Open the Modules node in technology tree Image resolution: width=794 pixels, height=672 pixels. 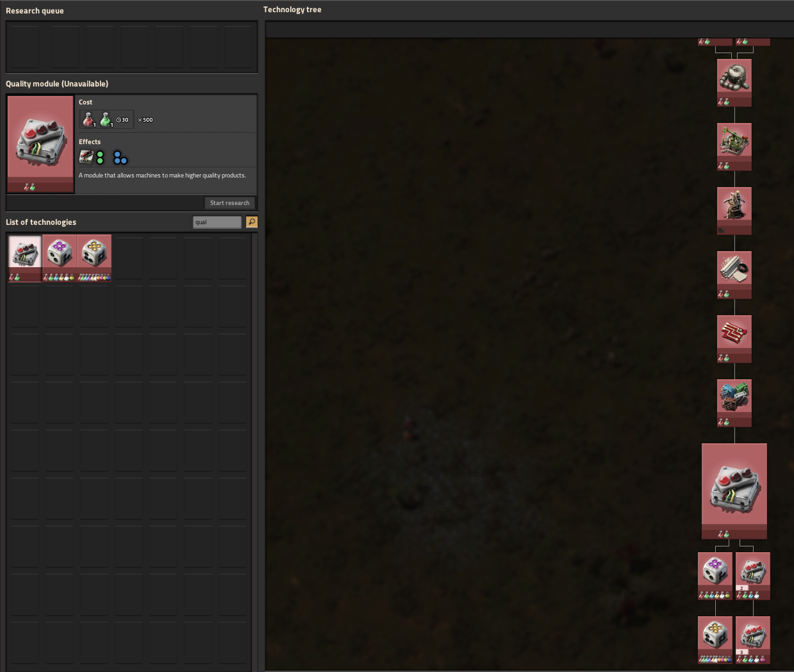pos(734,403)
